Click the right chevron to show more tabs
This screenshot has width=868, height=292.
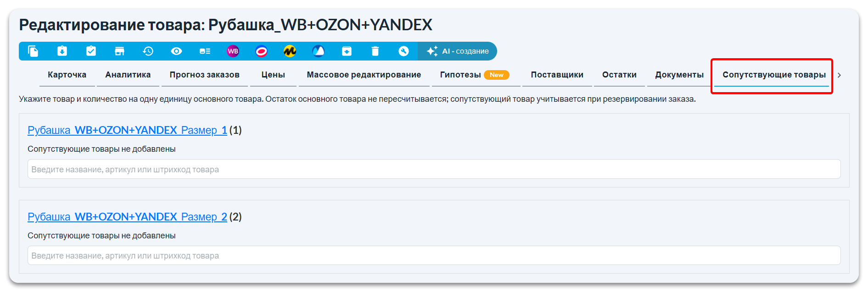839,75
